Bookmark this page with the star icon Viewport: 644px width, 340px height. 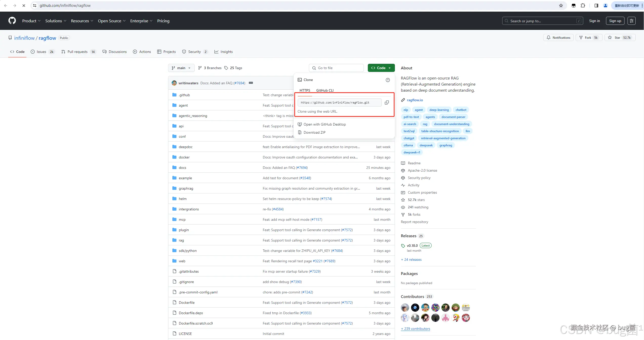[x=561, y=6]
